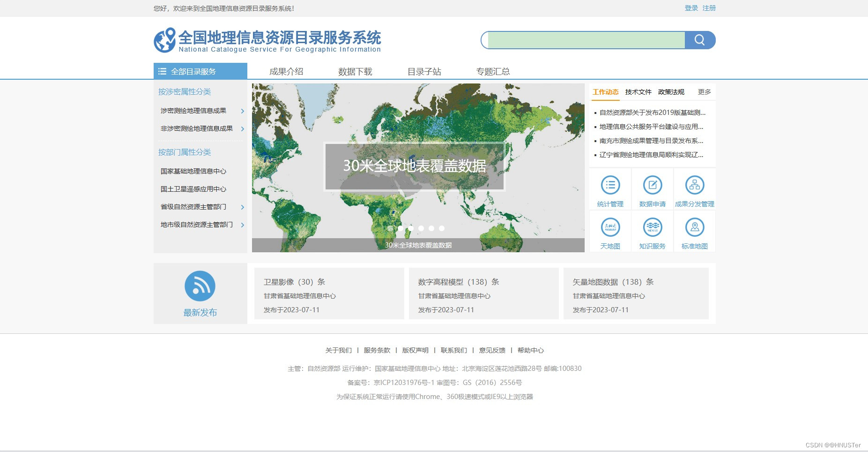Click the 京ICP12031976号-1 record number
The height and width of the screenshot is (452, 868).
click(x=404, y=383)
